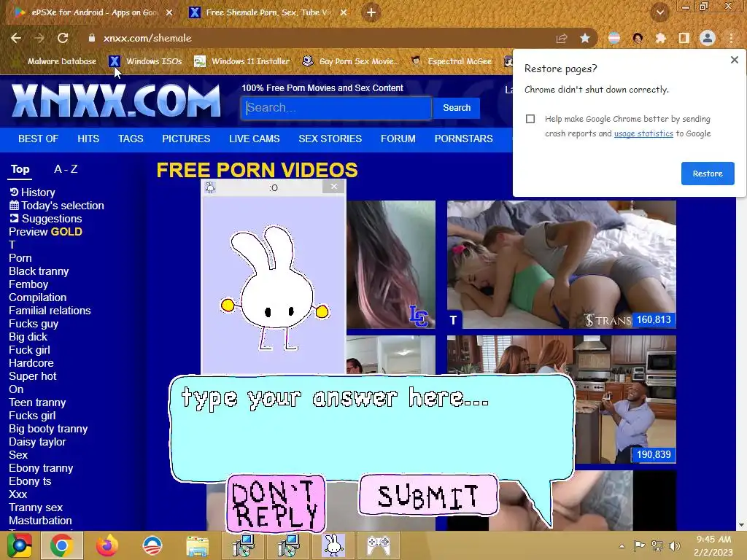Image resolution: width=747 pixels, height=560 pixels.
Task: Dismiss the Restore pages popup
Action: pos(734,60)
